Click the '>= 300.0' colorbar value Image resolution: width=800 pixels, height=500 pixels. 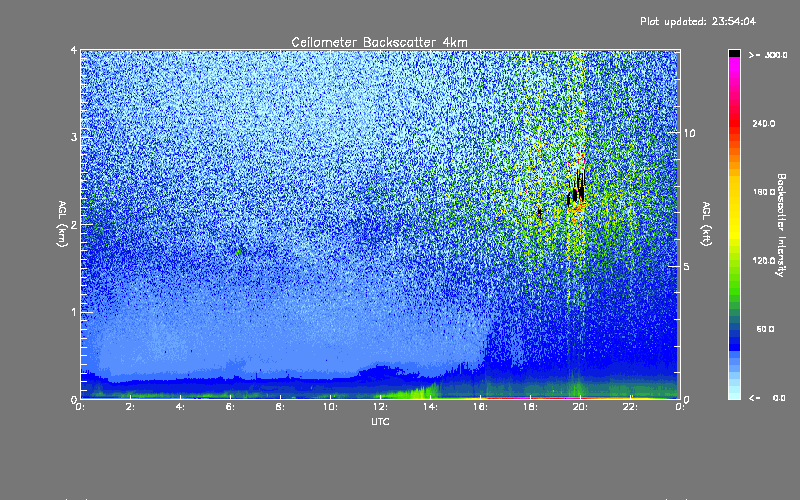coord(767,55)
